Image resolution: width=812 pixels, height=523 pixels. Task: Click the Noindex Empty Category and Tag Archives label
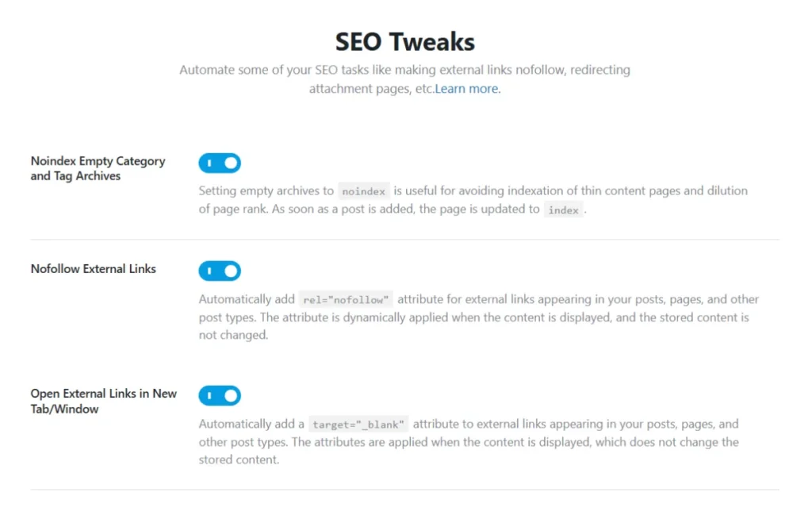click(98, 168)
